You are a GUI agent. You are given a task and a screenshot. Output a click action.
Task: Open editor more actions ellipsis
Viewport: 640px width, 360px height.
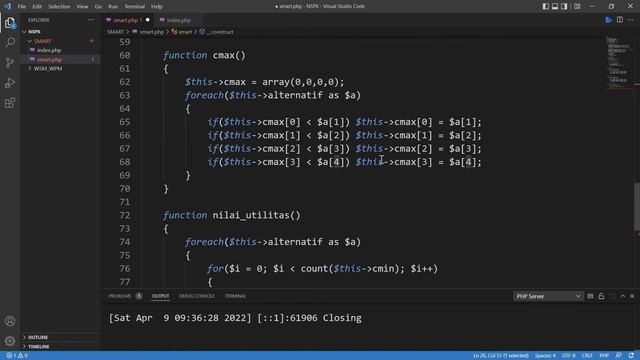pos(631,20)
